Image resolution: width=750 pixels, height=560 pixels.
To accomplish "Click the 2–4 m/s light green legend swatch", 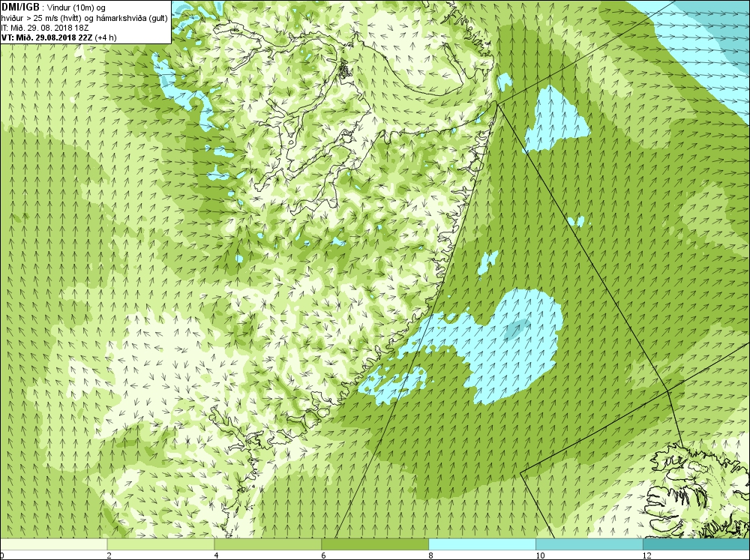I will click(160, 544).
